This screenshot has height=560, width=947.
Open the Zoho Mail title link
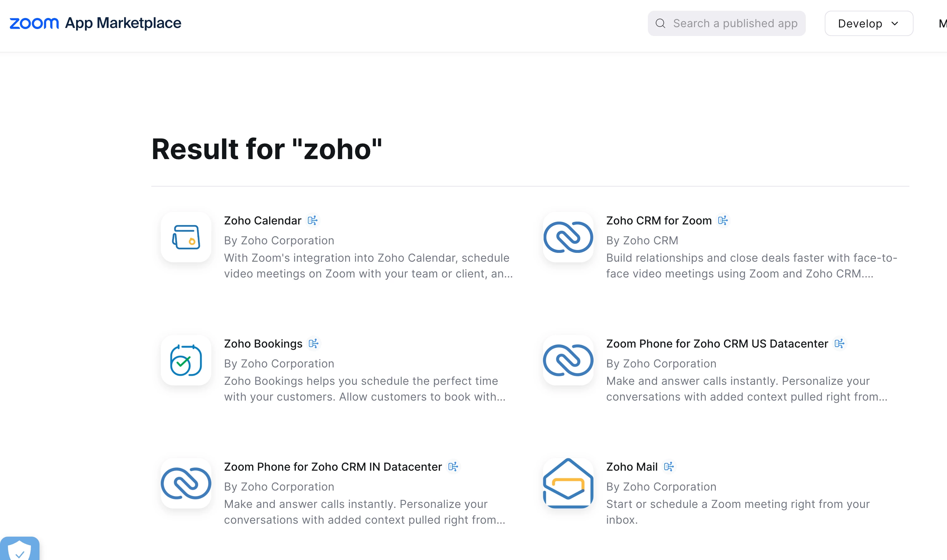pyautogui.click(x=632, y=467)
